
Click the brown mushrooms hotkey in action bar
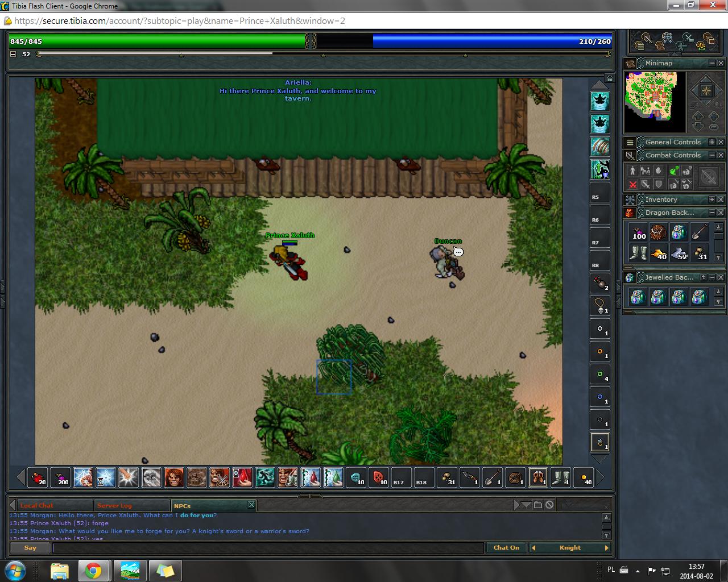click(x=447, y=477)
